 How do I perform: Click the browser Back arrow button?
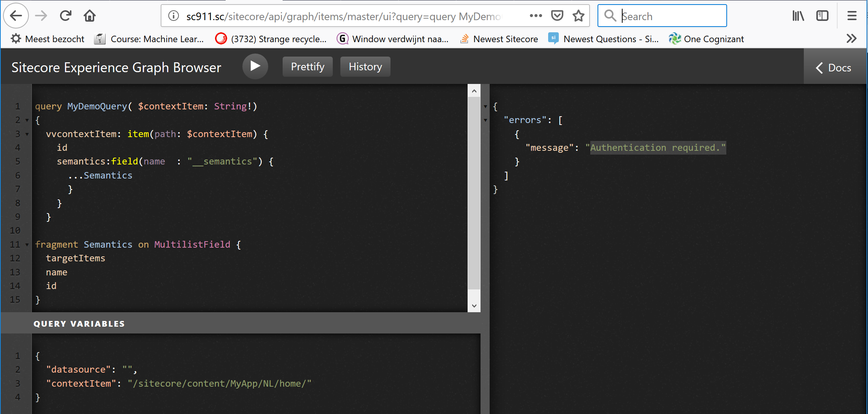coord(16,16)
